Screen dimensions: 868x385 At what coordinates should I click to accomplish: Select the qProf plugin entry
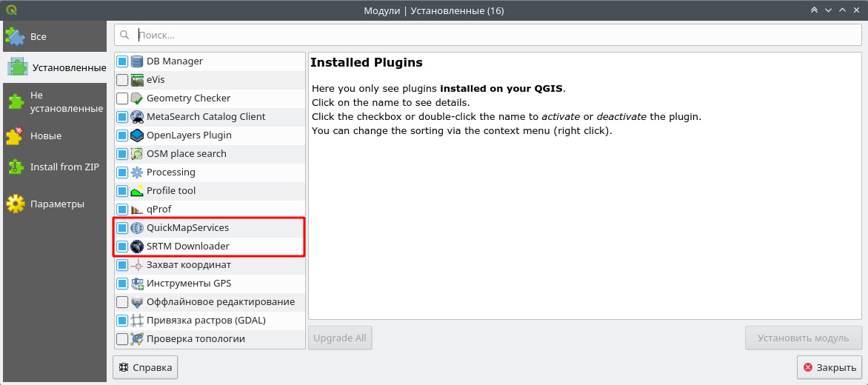pyautogui.click(x=159, y=210)
